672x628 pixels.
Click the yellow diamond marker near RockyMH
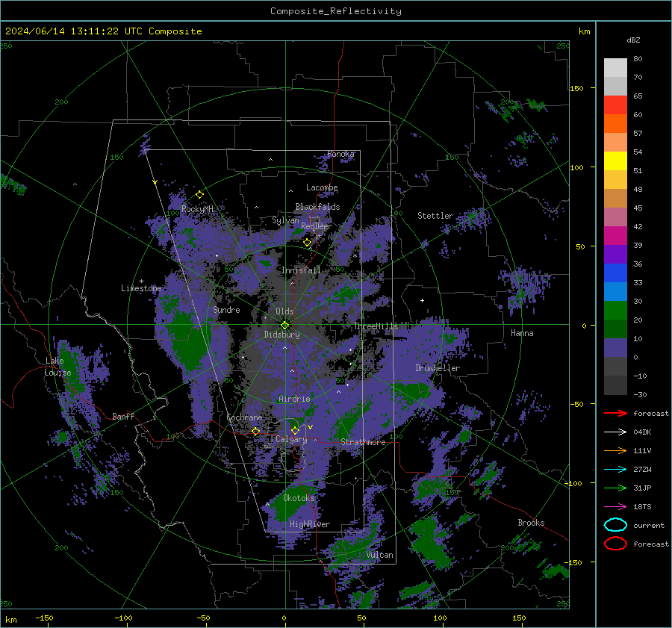[199, 195]
